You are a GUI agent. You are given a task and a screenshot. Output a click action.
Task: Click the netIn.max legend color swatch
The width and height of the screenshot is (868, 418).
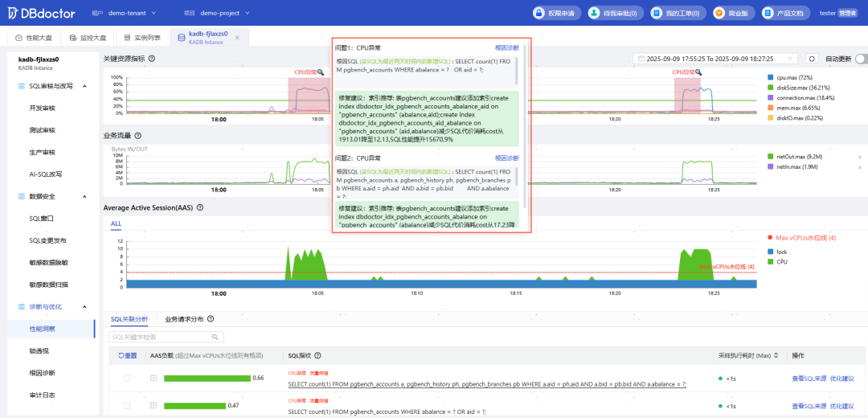pos(770,166)
